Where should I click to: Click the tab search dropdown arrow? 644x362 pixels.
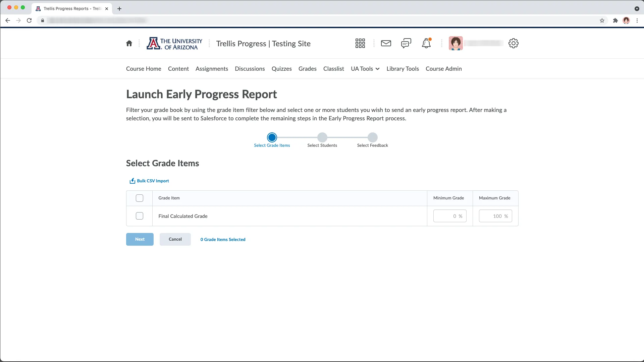(x=637, y=9)
